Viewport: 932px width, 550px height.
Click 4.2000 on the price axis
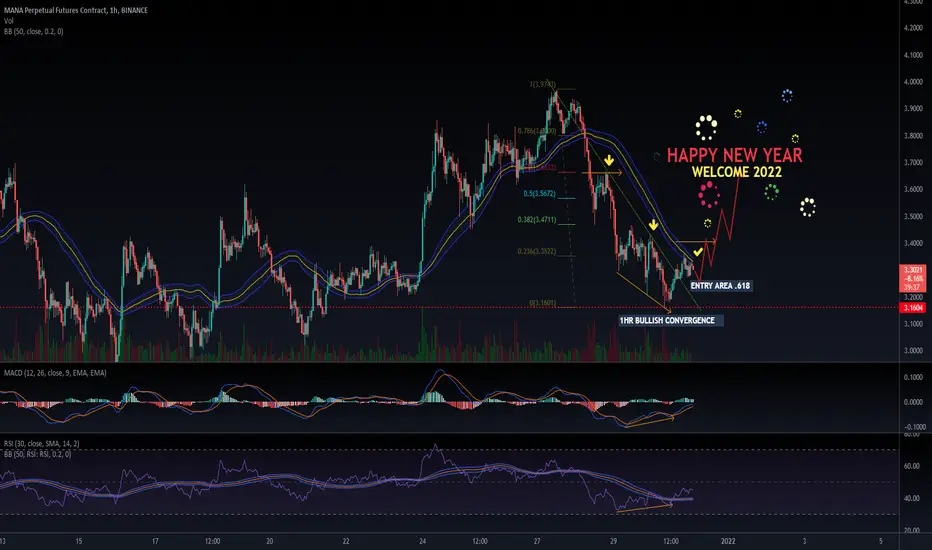pos(913,28)
